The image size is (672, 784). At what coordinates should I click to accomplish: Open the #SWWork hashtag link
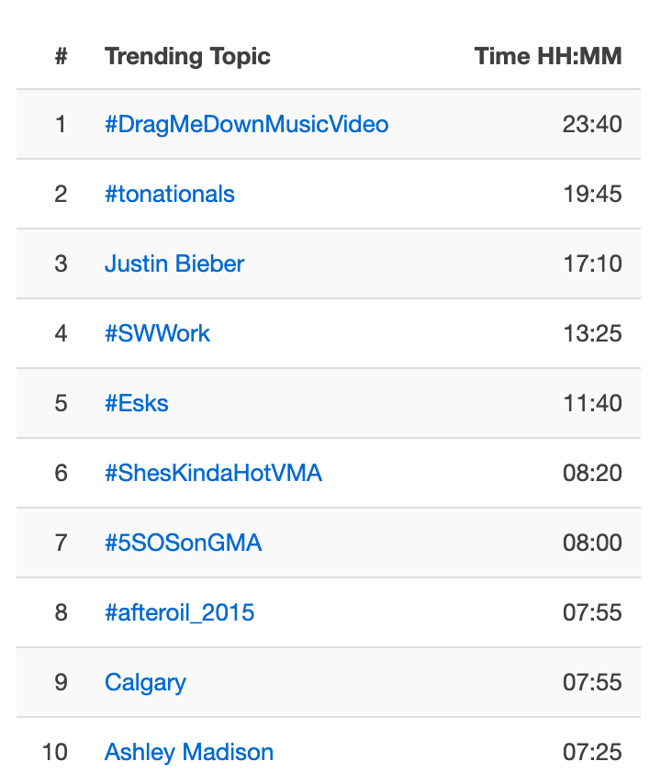[158, 333]
